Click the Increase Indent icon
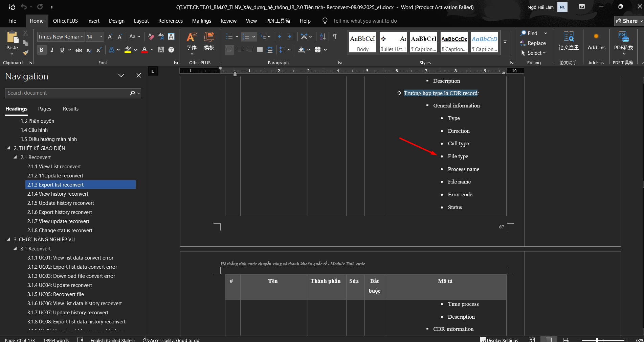644x342 pixels. pyautogui.click(x=291, y=36)
